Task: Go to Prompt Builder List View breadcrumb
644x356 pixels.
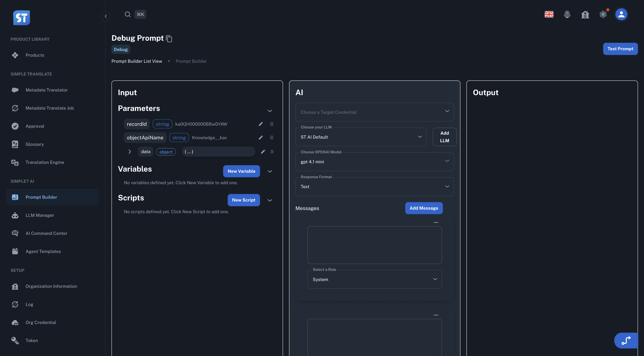Action: pos(137,61)
